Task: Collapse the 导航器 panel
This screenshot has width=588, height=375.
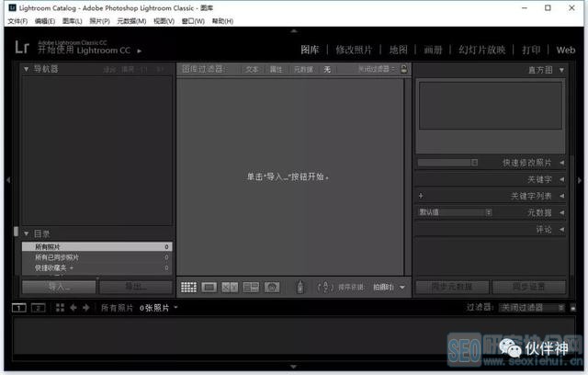Action: [27, 69]
